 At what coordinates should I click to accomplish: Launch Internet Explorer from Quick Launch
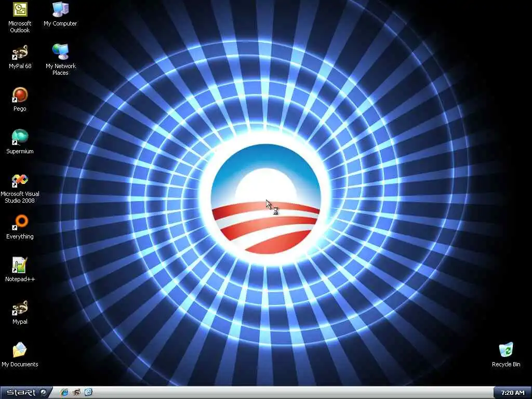[64, 393]
